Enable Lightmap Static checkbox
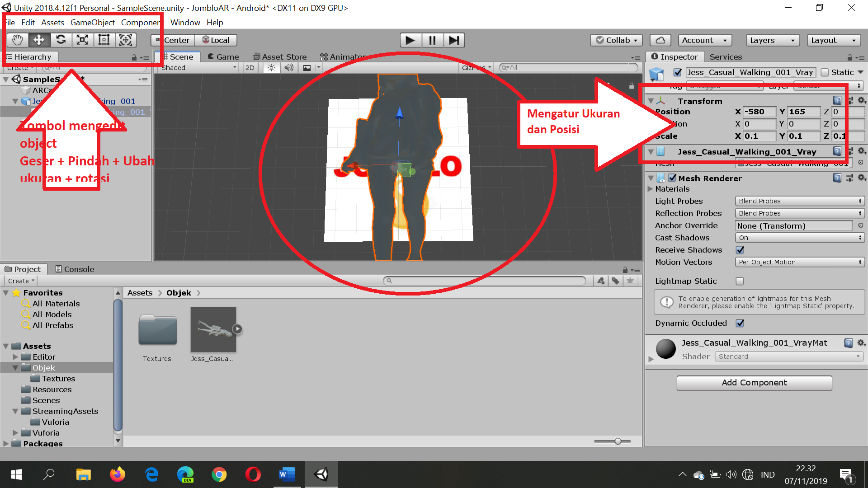Image resolution: width=868 pixels, height=488 pixels. click(740, 281)
